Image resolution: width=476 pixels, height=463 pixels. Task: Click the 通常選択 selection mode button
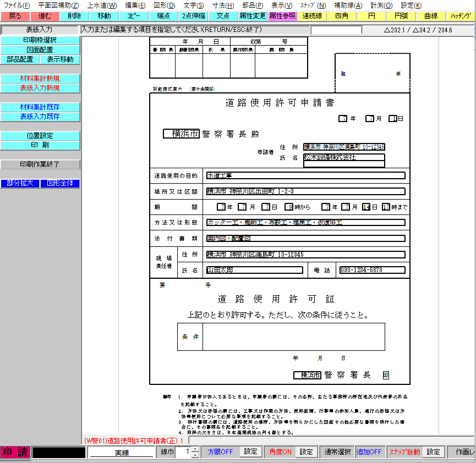coord(337,452)
